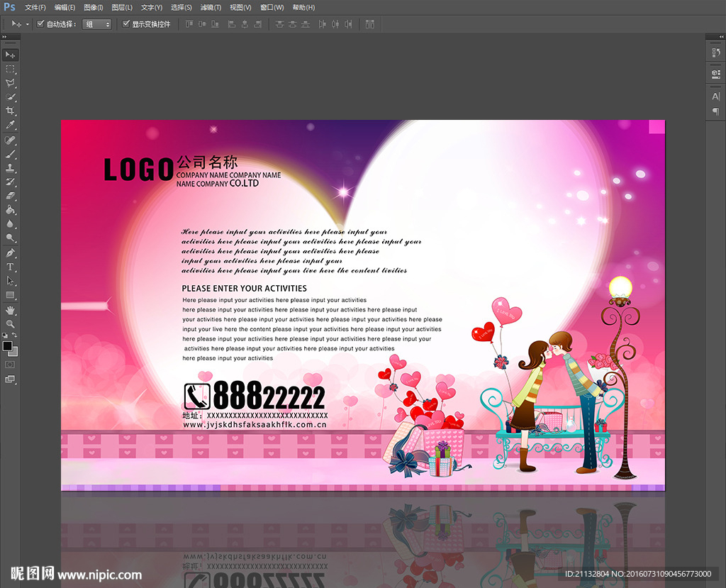
Task: Align horizontal centers of layers
Action: coord(245,23)
